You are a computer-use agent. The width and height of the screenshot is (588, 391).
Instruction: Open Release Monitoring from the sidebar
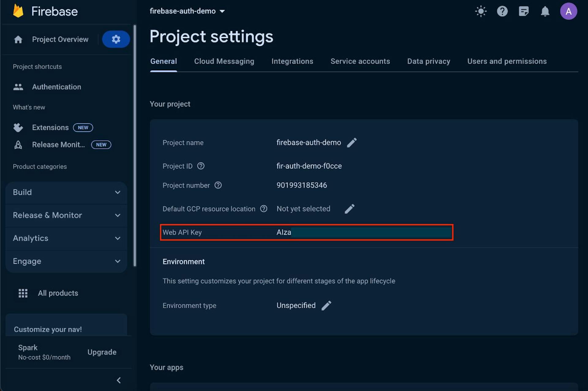tap(58, 144)
